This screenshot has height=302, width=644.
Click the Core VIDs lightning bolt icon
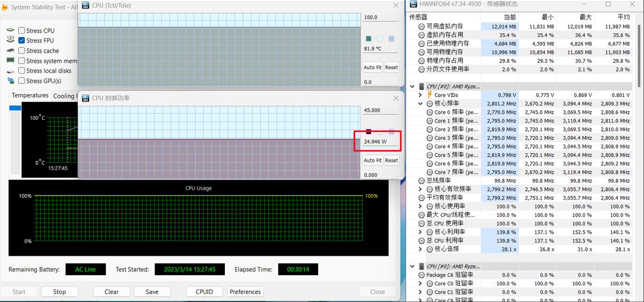tap(429, 95)
